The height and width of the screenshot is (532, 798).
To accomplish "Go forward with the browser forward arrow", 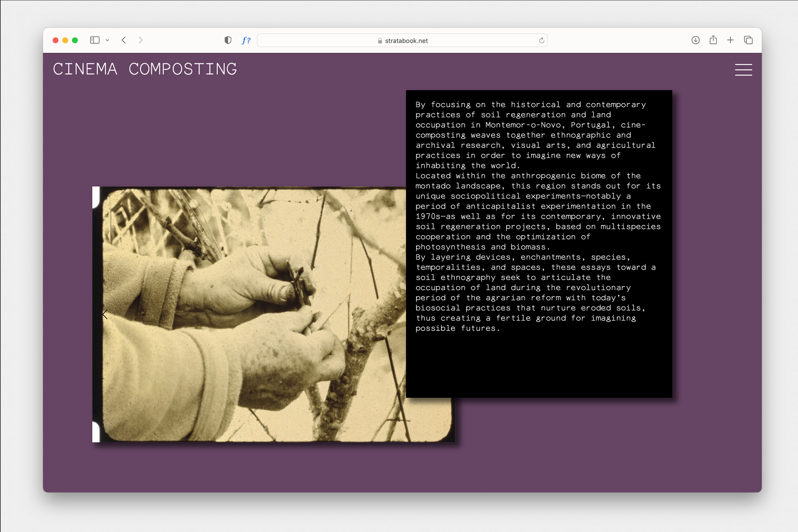I will 140,40.
